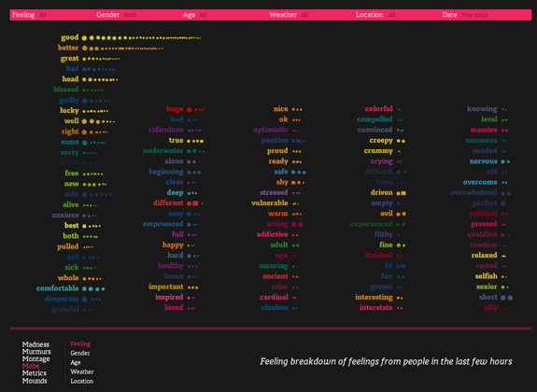537x392 pixels.
Task: Click the word 'great' in the list
Action: click(69, 59)
